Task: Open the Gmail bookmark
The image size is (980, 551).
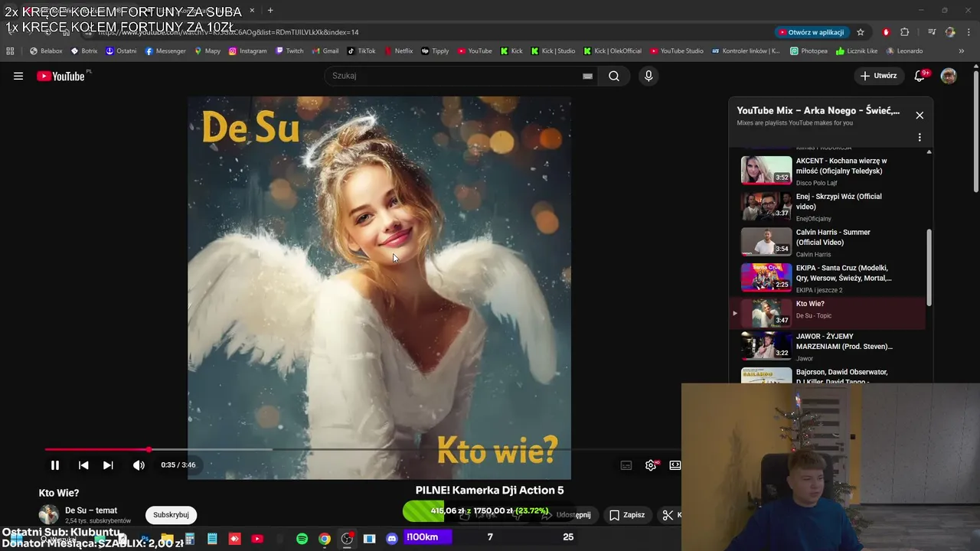Action: click(x=325, y=51)
